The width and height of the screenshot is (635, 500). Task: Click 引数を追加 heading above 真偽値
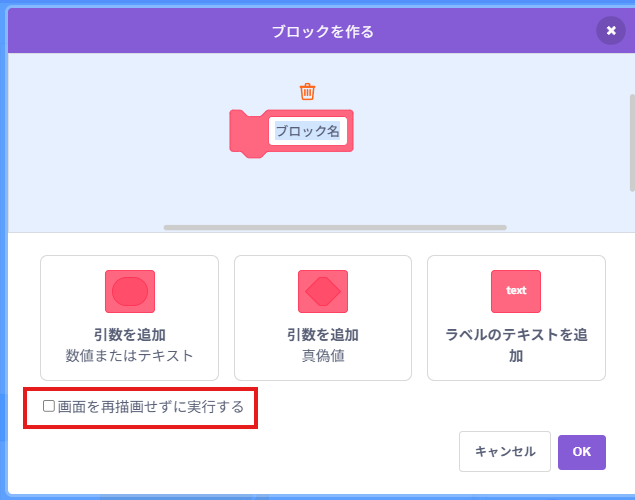pos(323,335)
